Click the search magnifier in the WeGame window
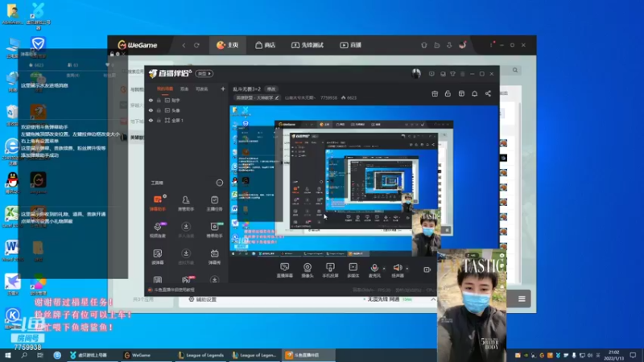 pyautogui.click(x=515, y=70)
